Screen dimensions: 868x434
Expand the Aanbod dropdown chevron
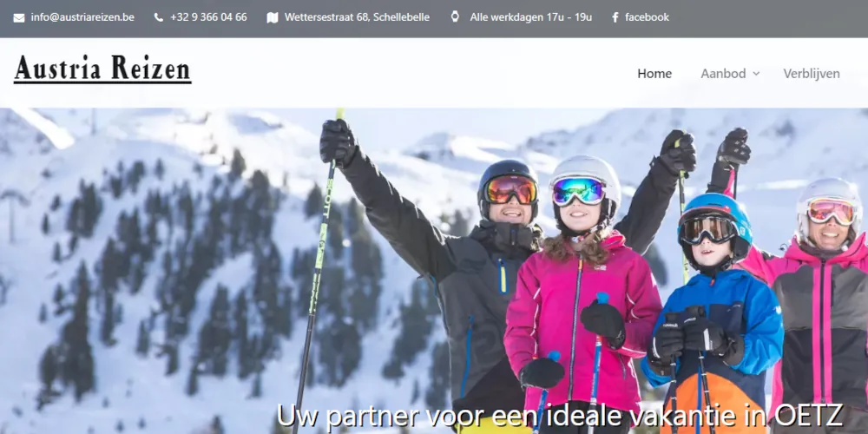tap(756, 74)
